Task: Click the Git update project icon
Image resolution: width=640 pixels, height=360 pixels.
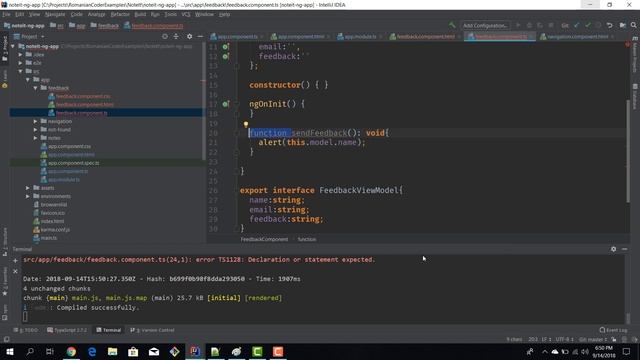Action: (577, 25)
